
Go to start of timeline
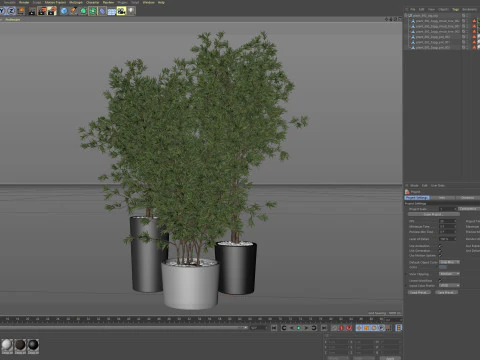coord(274,328)
